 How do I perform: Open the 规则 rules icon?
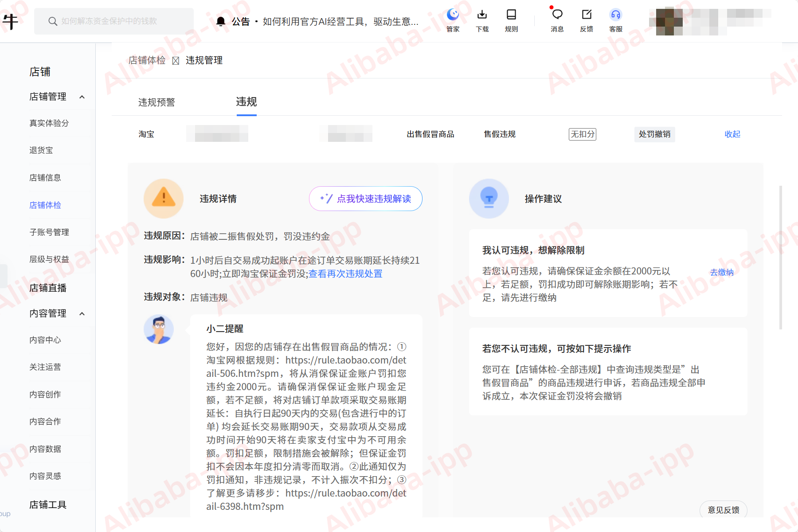pyautogui.click(x=511, y=20)
